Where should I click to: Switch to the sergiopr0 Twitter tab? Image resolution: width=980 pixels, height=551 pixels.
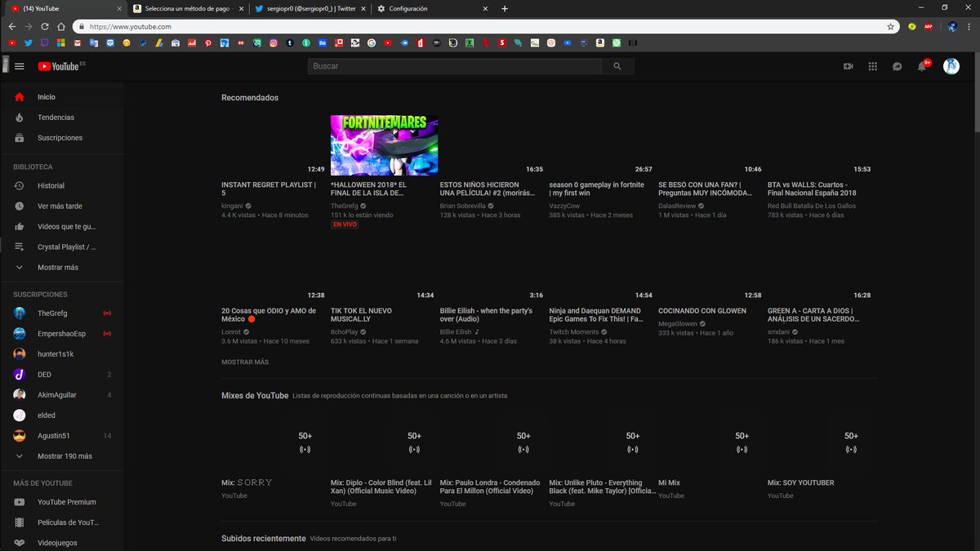310,8
